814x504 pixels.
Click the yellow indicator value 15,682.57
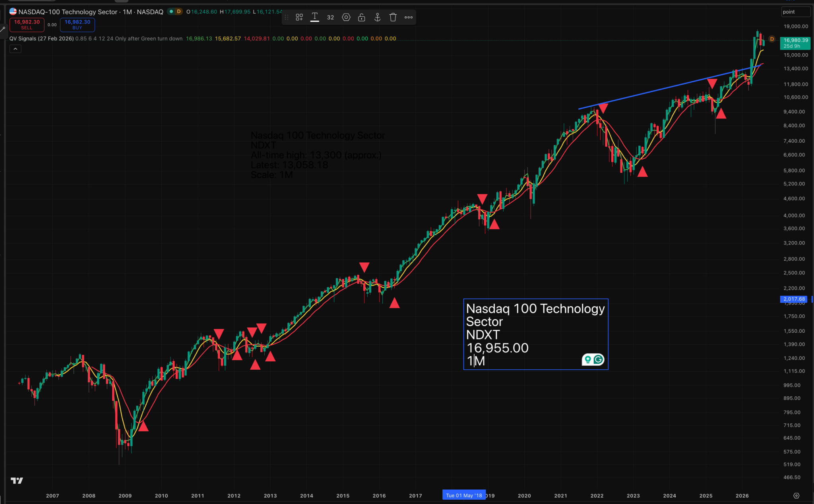point(228,39)
